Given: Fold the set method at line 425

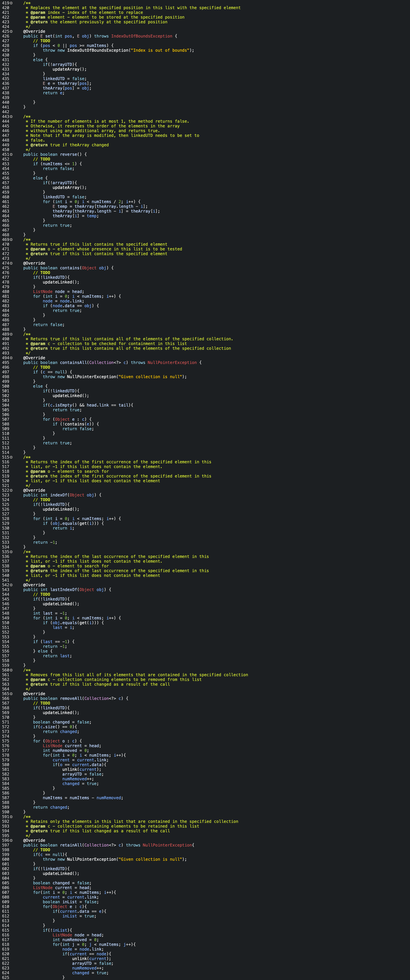Looking at the screenshot, I should click(x=11, y=32).
